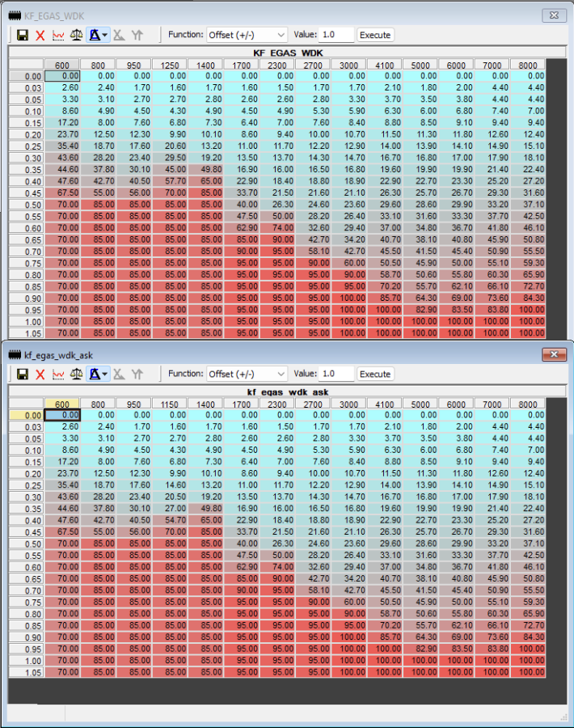Select row header 0.35 in KF_EGAS_WDK
The image size is (574, 728).
[27, 170]
